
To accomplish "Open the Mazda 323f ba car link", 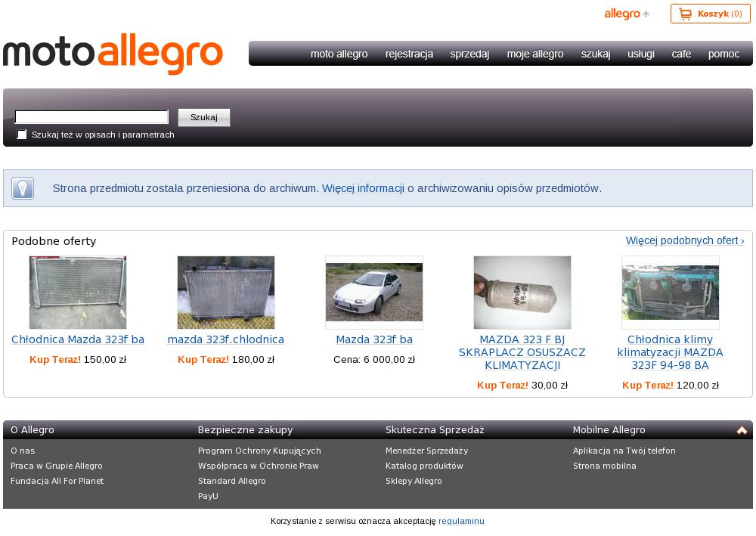I will tap(374, 339).
